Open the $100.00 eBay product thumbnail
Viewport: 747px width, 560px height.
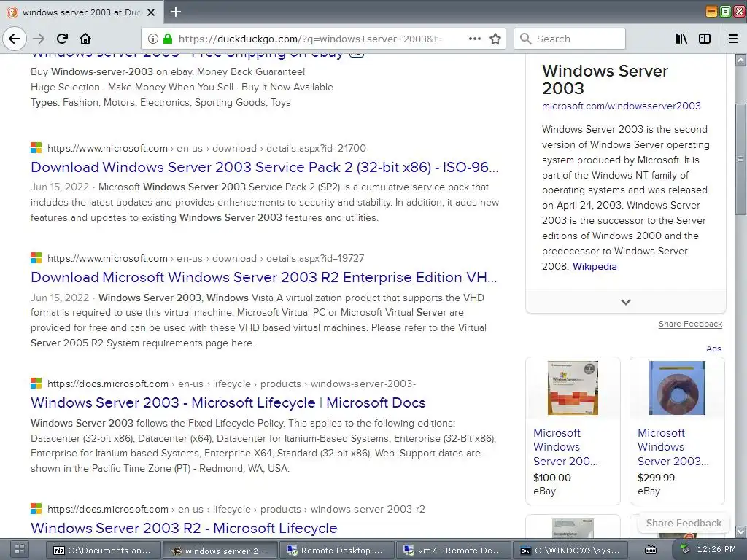(573, 388)
